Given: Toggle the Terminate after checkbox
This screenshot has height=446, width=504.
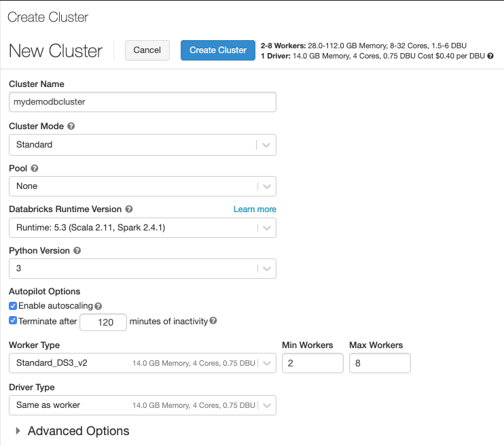Looking at the screenshot, I should pos(13,320).
